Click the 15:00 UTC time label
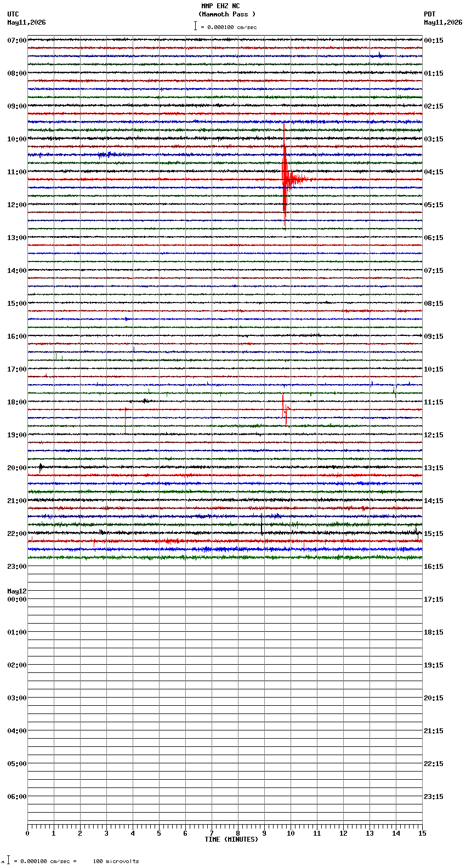 pyautogui.click(x=17, y=304)
